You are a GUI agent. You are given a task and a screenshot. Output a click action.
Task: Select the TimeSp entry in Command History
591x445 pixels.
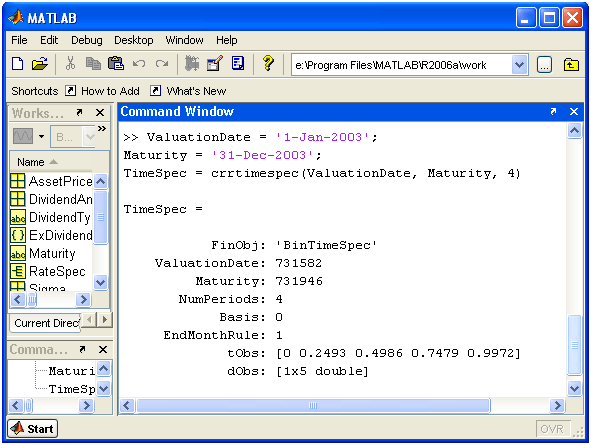[x=72, y=388]
